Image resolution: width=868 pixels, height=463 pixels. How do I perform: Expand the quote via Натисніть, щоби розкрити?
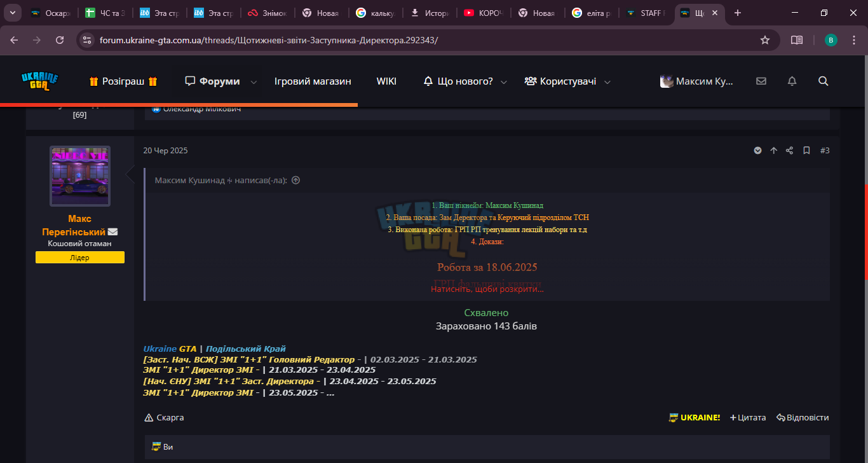pos(487,289)
